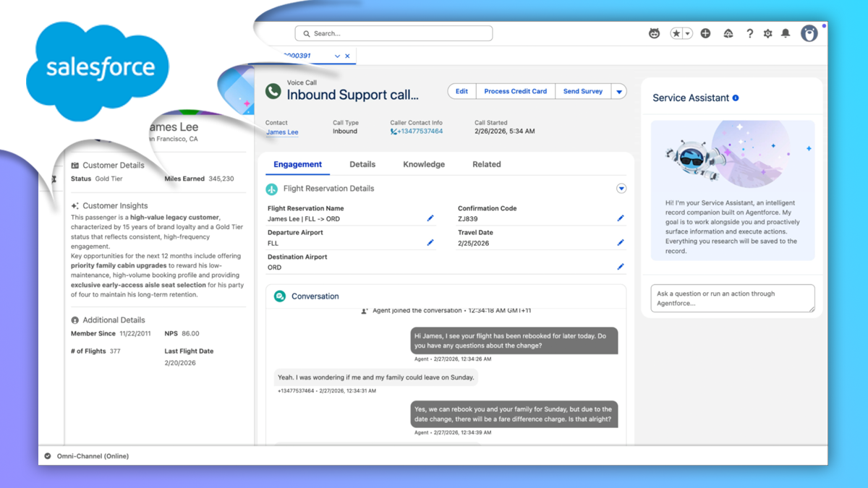This screenshot has height=488, width=868.
Task: Edit the Confirmation Code field pencil
Action: tap(620, 218)
